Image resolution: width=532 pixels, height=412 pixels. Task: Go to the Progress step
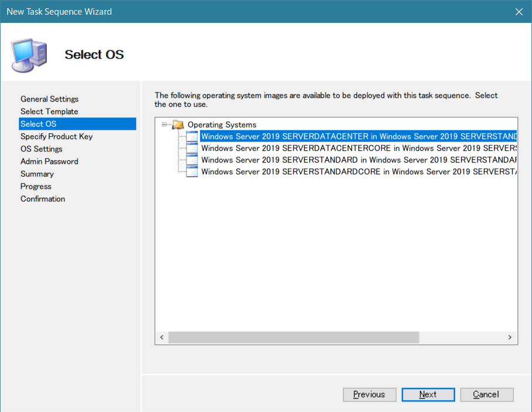[x=36, y=186]
